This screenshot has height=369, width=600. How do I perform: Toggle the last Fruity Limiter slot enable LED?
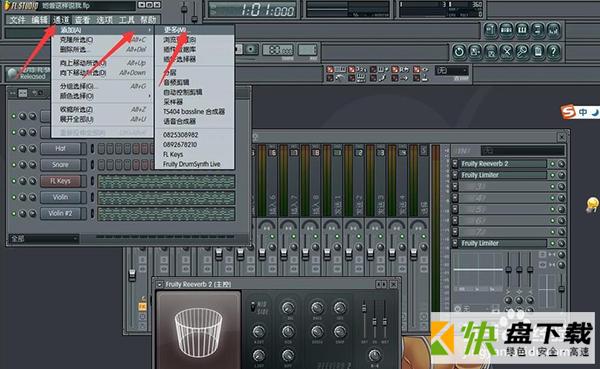coord(553,243)
